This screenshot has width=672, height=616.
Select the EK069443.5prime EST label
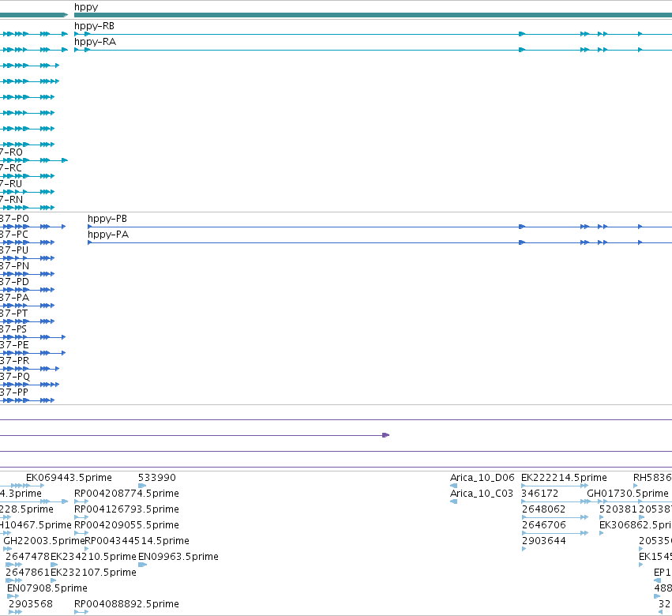69,478
